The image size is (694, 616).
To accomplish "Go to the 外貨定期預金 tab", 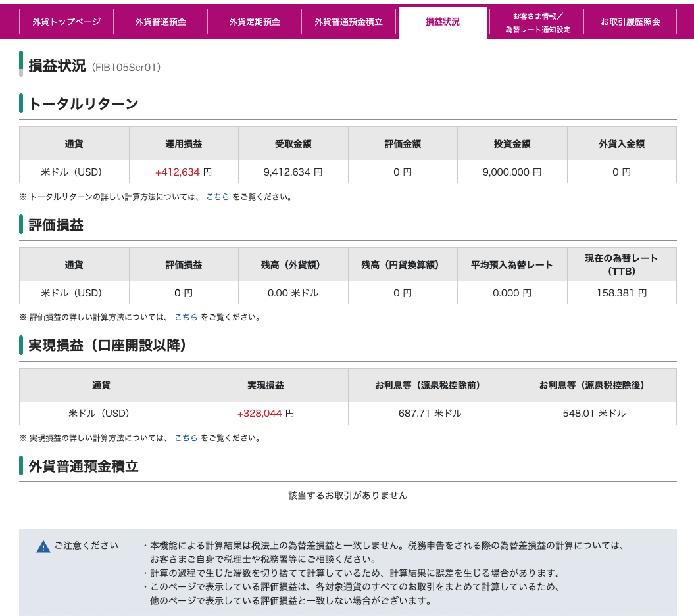I will (x=255, y=22).
